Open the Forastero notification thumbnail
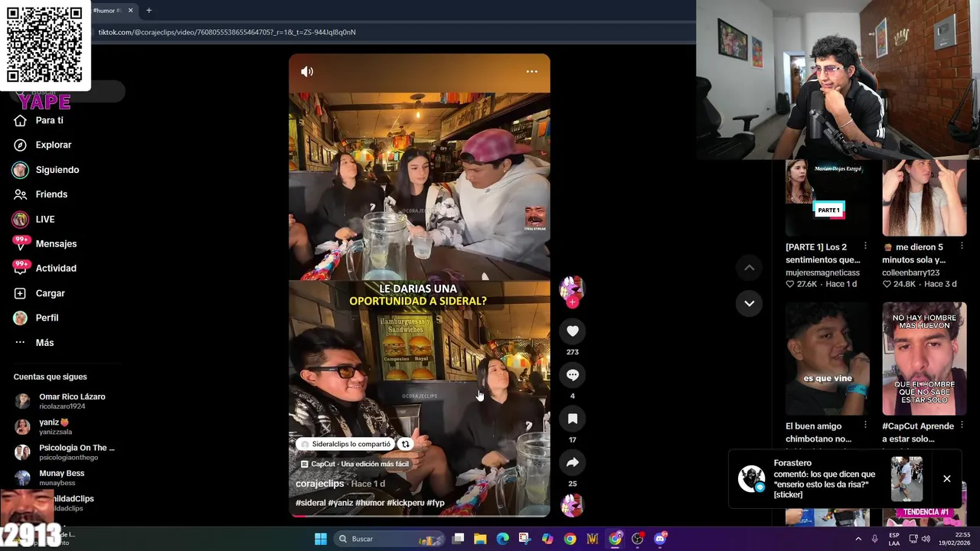Image resolution: width=980 pixels, height=551 pixels. pyautogui.click(x=906, y=478)
